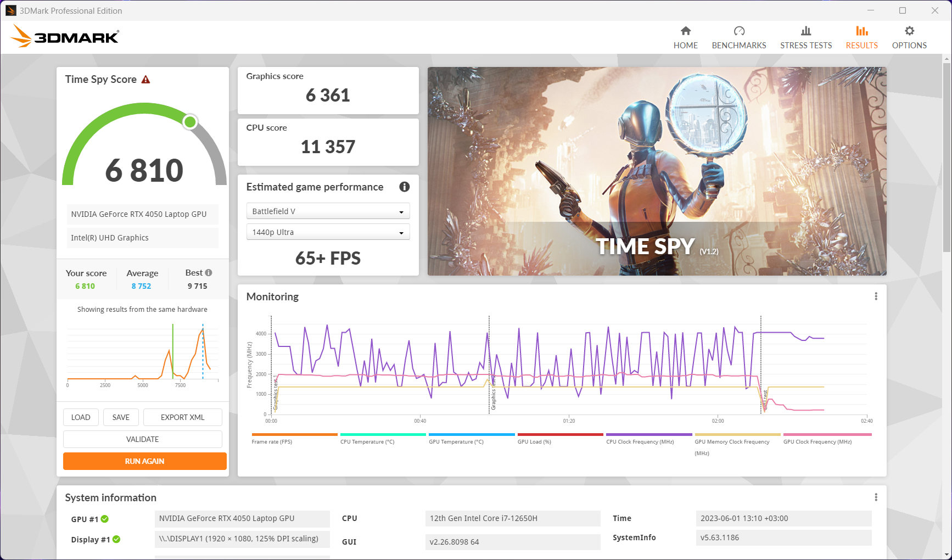Image resolution: width=952 pixels, height=560 pixels.
Task: Click the vertical scrollbar thumb
Action: [947, 156]
